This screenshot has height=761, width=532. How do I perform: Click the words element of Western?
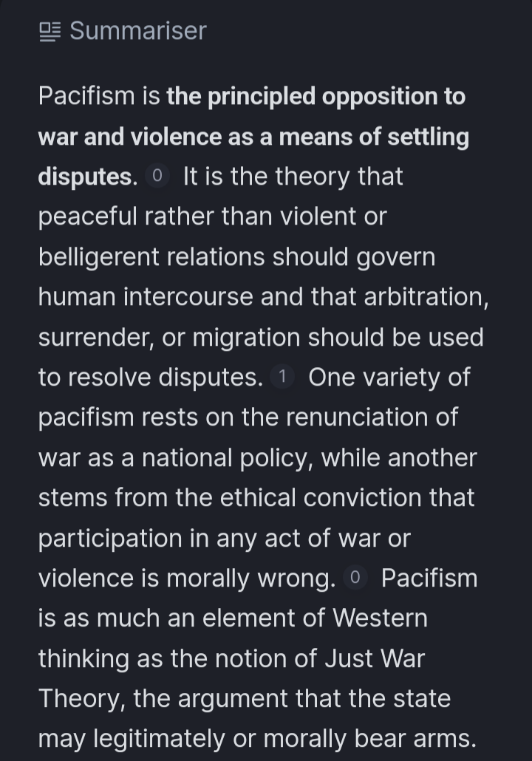[315, 618]
